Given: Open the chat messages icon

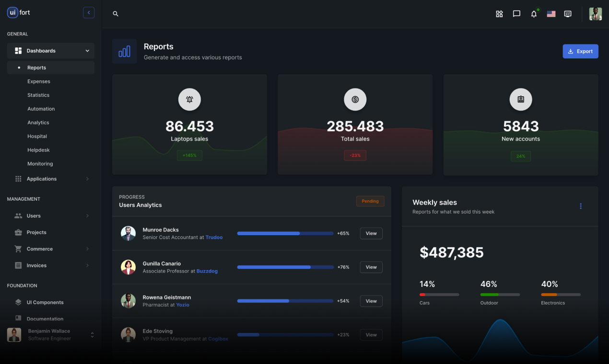Looking at the screenshot, I should click(x=516, y=14).
